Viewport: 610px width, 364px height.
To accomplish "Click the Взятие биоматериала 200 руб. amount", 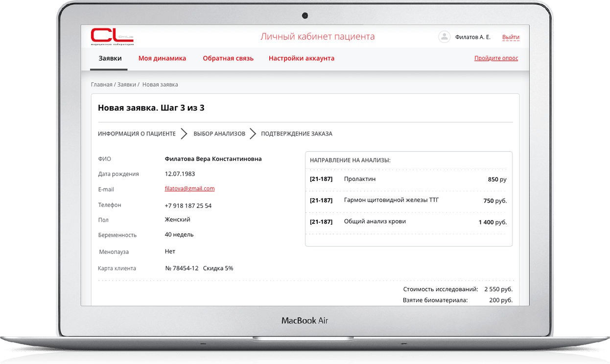I will click(x=501, y=300).
